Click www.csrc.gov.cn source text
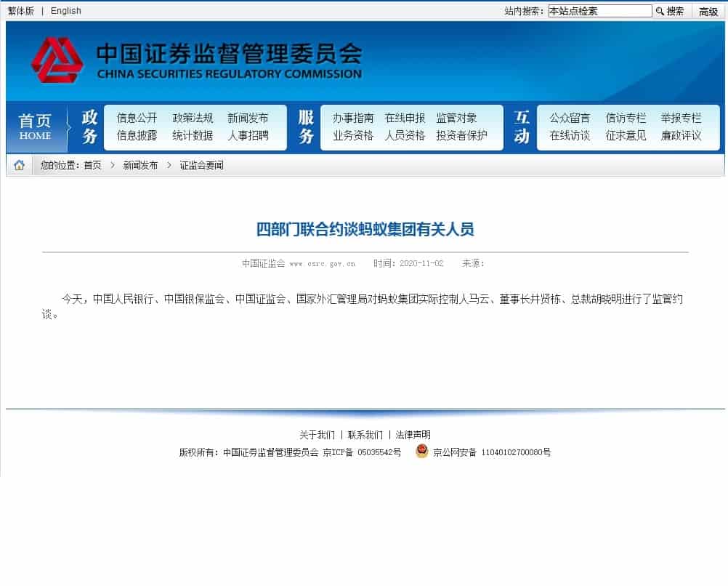Screen dimensions: 728x586 click(x=322, y=264)
